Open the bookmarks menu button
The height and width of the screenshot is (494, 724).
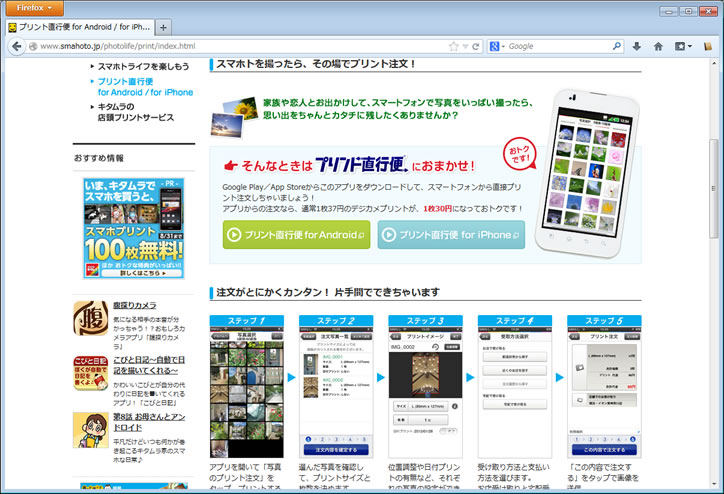point(683,46)
